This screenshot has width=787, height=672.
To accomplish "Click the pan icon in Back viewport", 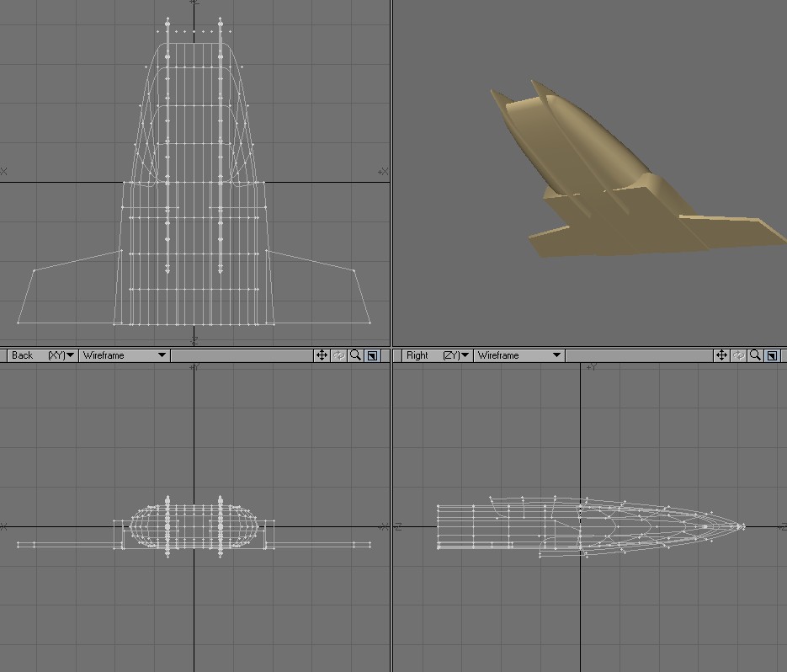I will click(322, 355).
